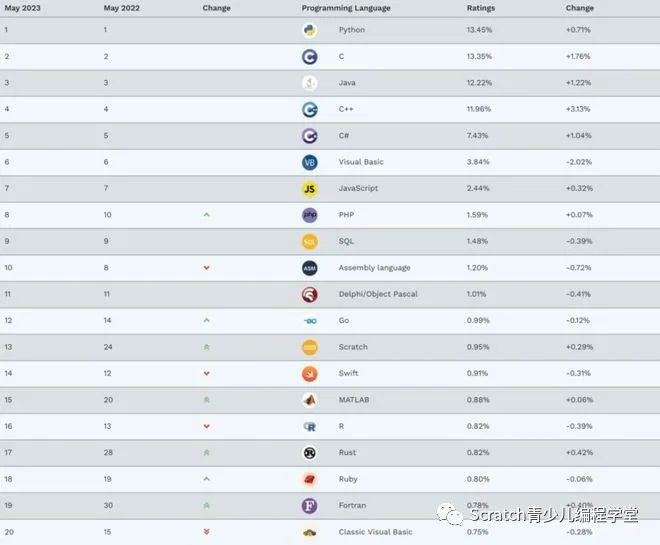This screenshot has width=660, height=545.
Task: Click the JavaScript JS icon
Action: click(310, 189)
